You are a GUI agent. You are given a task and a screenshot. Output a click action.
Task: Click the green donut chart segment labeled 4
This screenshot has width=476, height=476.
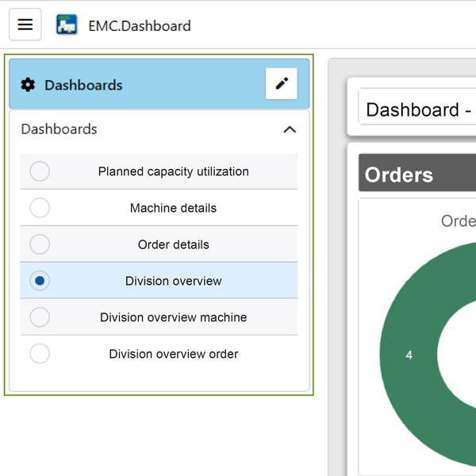[x=409, y=355]
